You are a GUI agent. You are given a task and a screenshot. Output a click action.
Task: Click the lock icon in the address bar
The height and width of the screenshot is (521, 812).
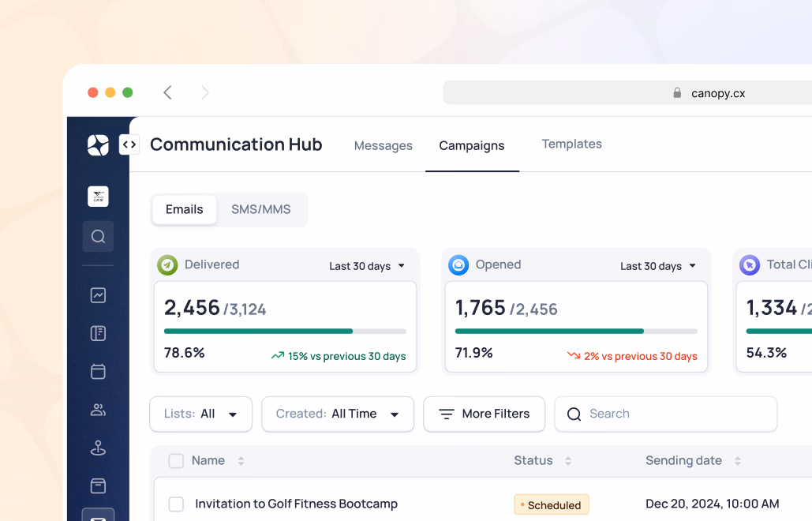[x=677, y=92]
